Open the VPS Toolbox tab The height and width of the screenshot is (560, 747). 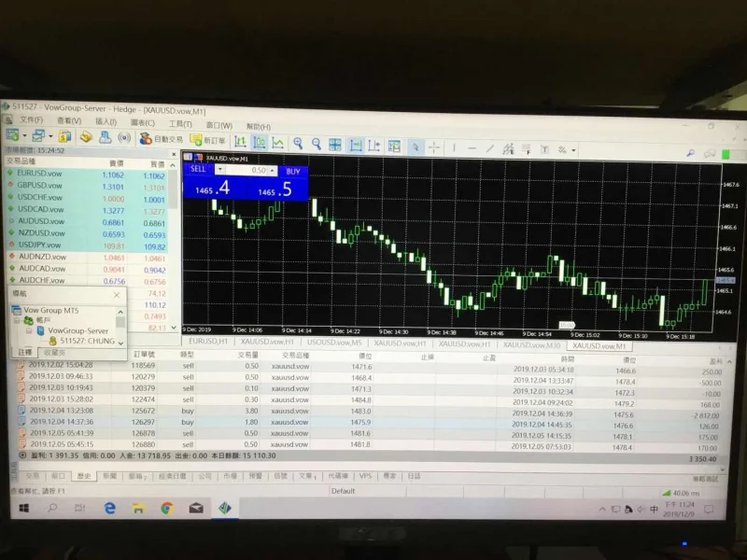click(365, 476)
